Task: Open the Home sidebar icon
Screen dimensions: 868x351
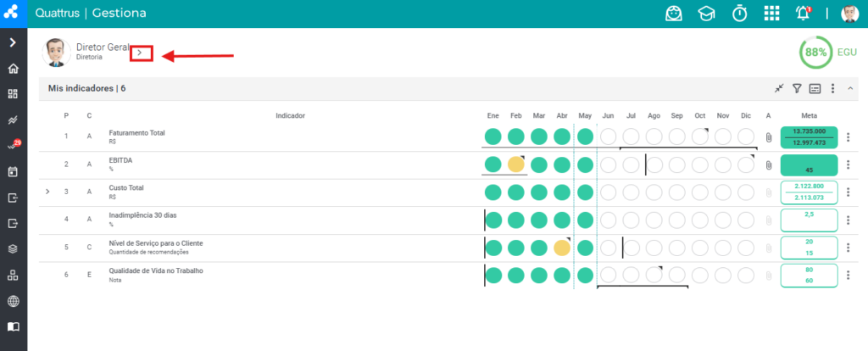Action: click(14, 69)
